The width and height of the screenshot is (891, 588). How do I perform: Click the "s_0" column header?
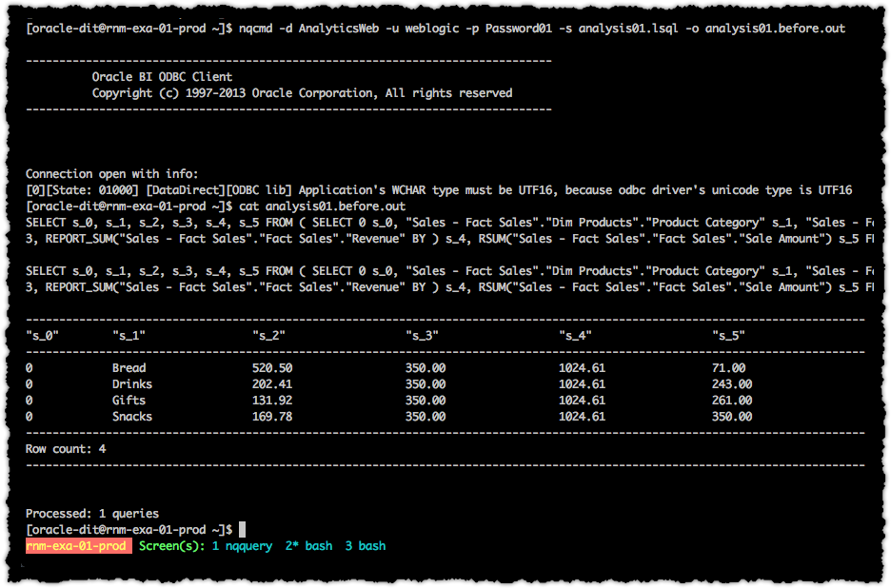pyautogui.click(x=43, y=336)
